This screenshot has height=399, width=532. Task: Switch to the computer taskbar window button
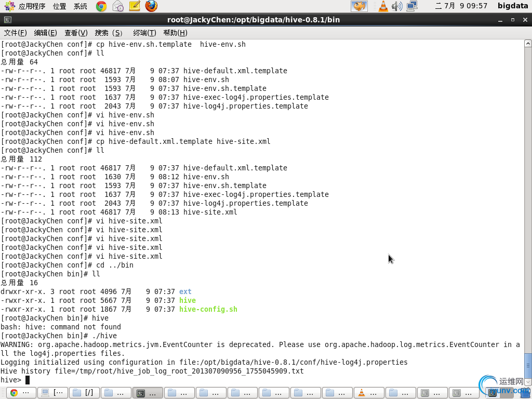tap(53, 393)
